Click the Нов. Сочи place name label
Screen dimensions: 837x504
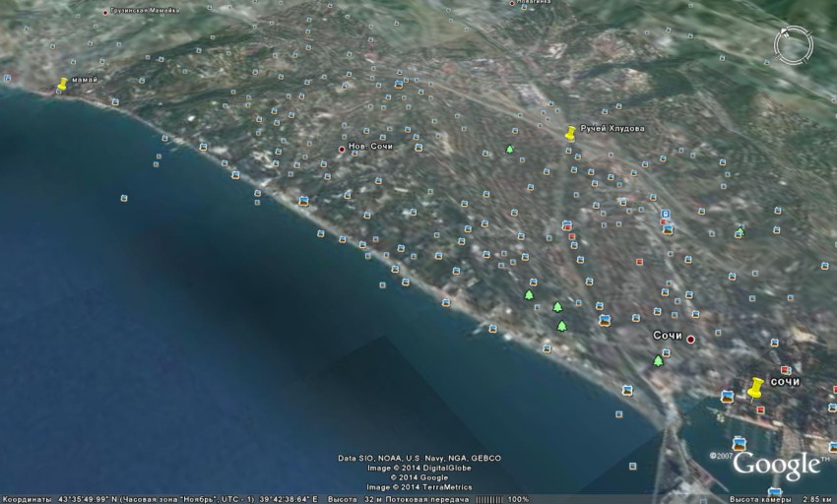pos(372,147)
